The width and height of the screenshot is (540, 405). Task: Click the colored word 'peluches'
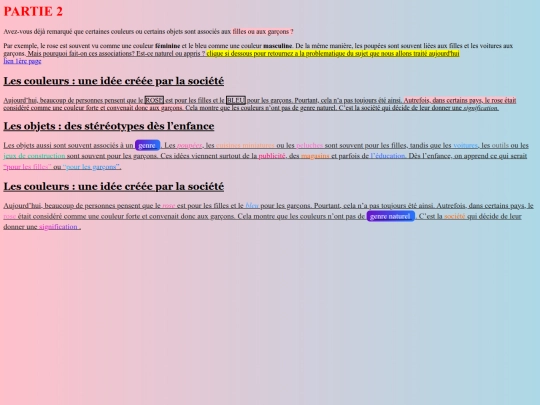click(310, 146)
